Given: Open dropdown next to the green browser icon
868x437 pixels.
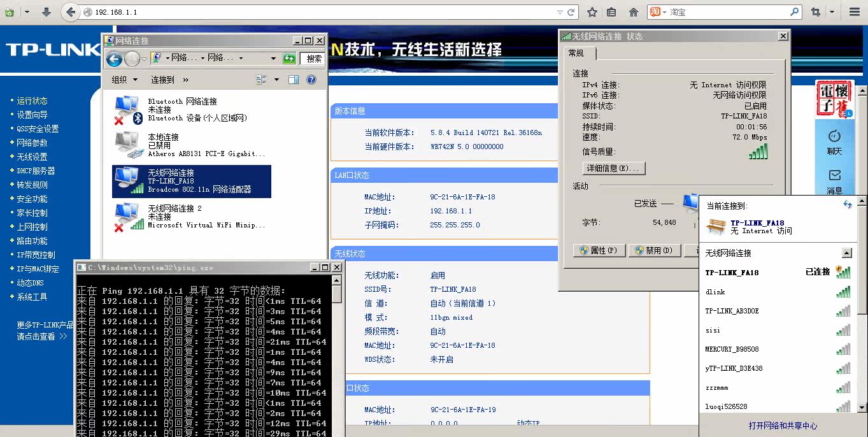Looking at the screenshot, I should pyautogui.click(x=27, y=12).
